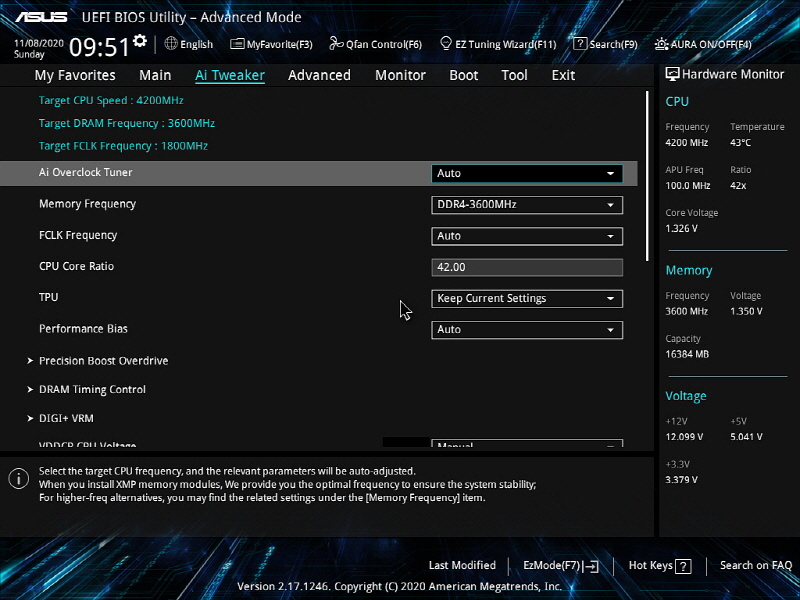
Task: Open Performance Bias dropdown
Action: (527, 330)
